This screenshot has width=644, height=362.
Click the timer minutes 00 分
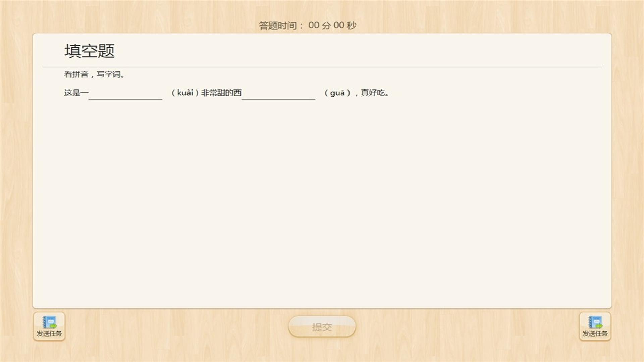319,25
